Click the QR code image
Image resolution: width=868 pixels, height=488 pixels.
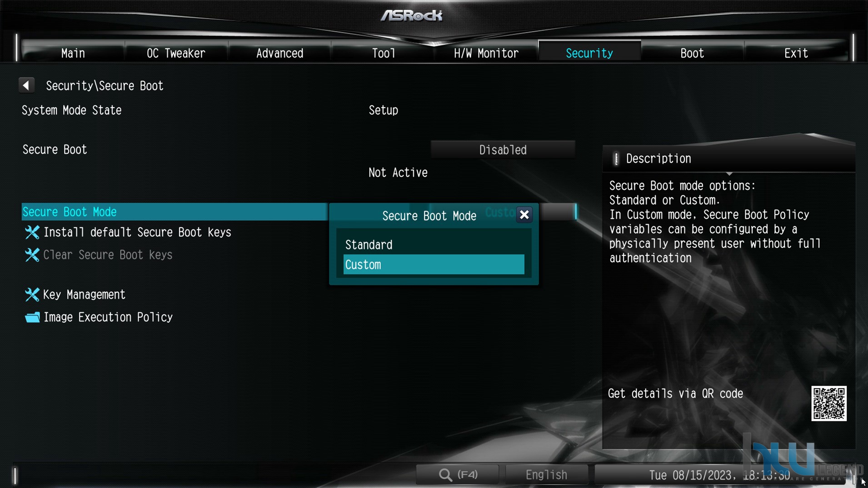[829, 403]
